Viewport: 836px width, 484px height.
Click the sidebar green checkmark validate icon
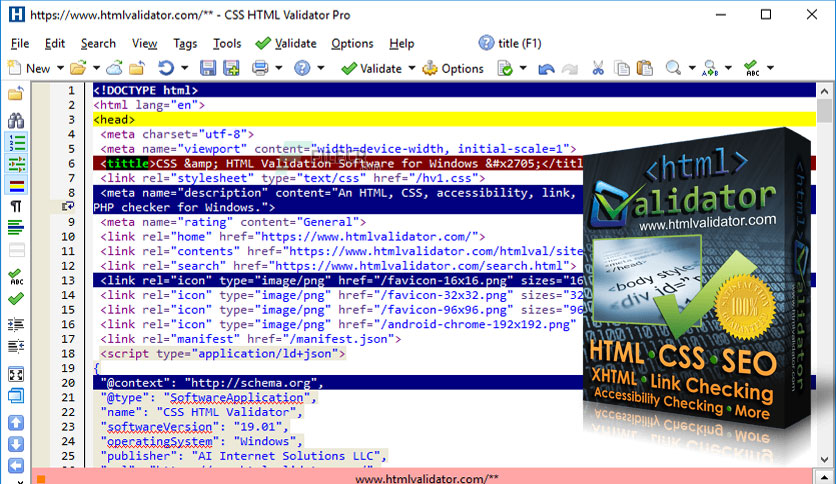click(16, 299)
